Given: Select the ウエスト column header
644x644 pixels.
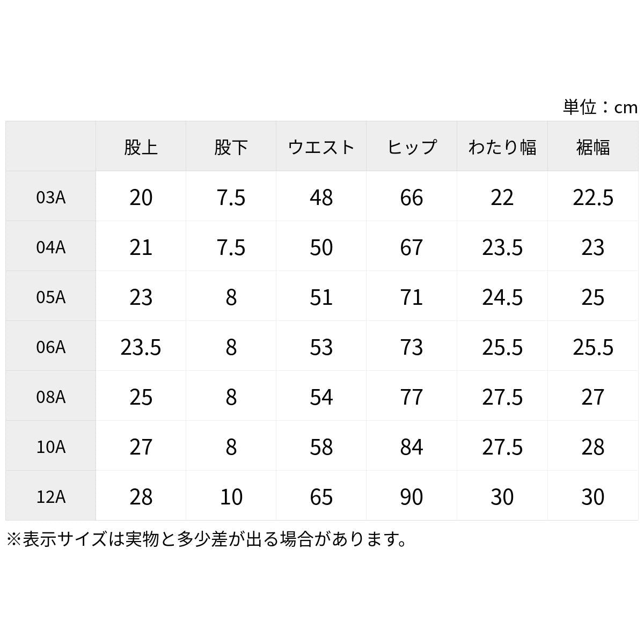Looking at the screenshot, I should [x=321, y=147].
